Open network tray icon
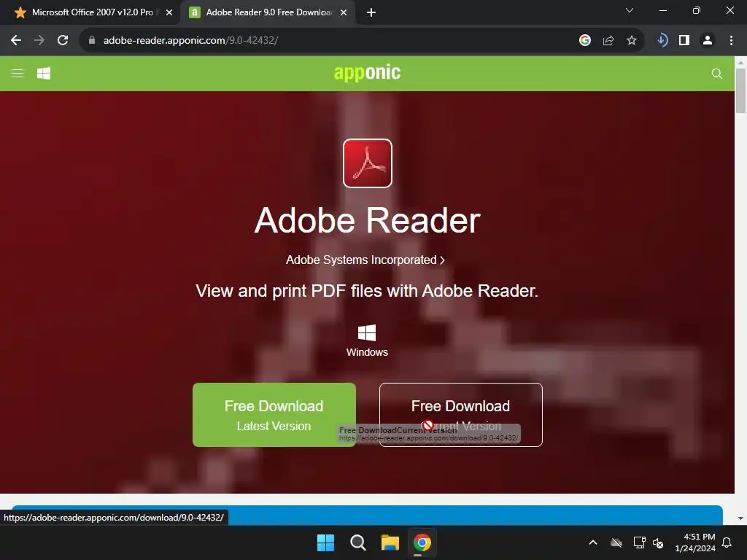 pos(639,542)
